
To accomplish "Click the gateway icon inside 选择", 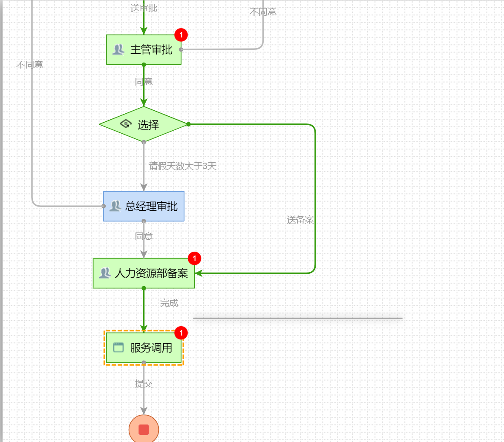I will [x=126, y=123].
